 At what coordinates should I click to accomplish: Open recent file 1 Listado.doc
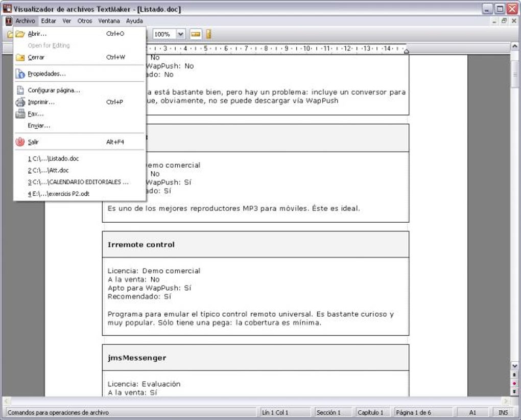coord(79,158)
